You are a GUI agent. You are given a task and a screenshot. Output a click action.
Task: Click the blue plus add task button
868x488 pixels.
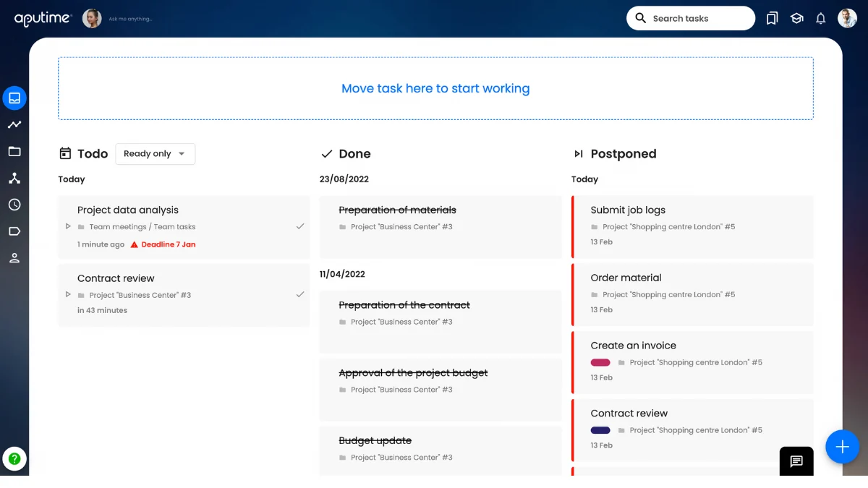tap(842, 447)
